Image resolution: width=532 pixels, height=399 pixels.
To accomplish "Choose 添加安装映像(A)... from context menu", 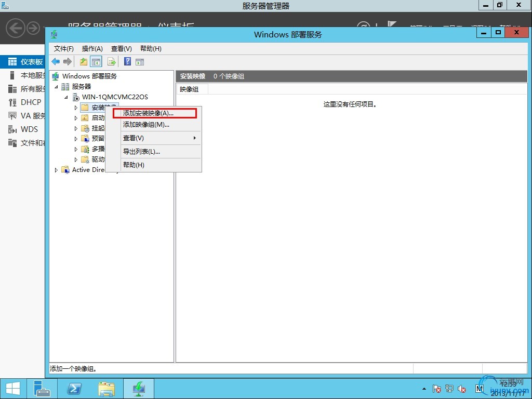I will 154,113.
